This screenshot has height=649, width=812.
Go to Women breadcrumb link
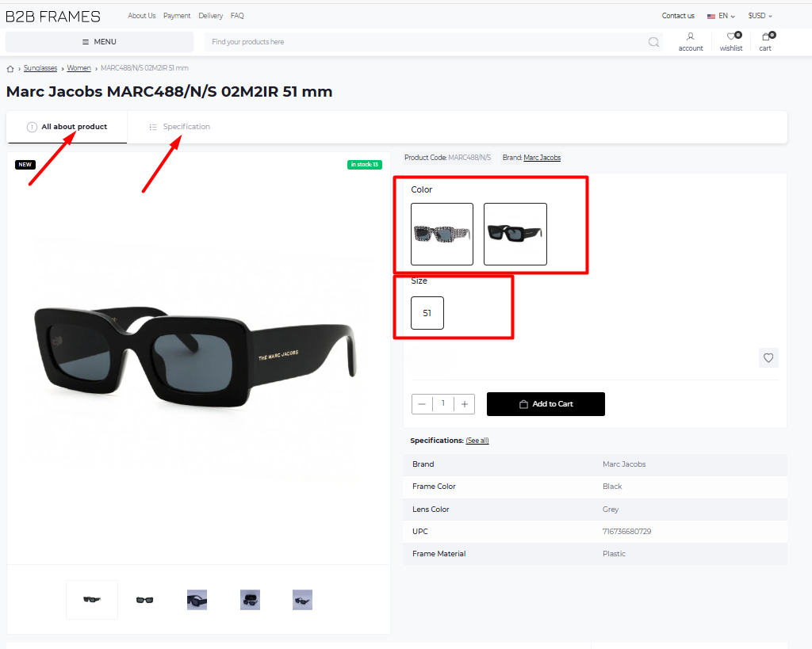point(79,68)
